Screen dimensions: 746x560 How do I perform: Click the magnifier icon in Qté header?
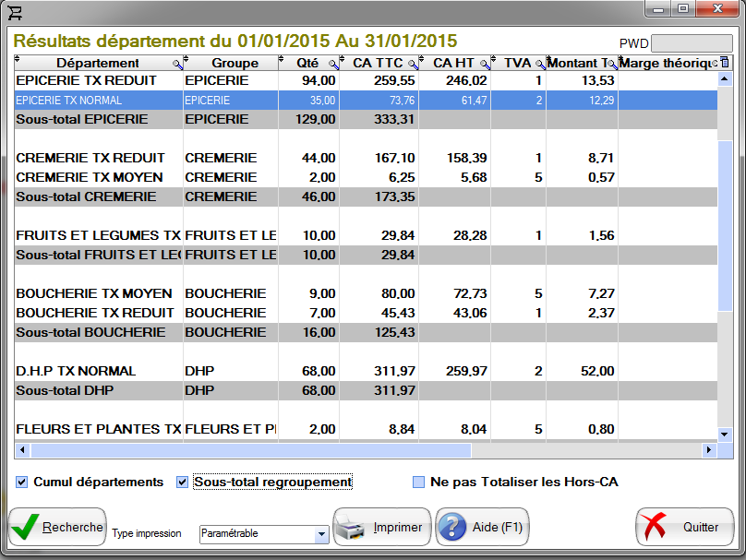click(x=333, y=64)
